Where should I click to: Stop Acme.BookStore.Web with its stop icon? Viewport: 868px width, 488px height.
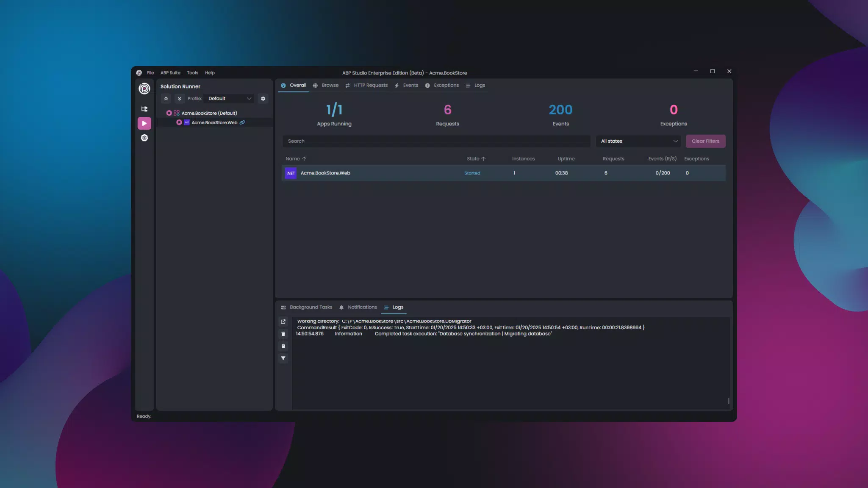tap(179, 122)
